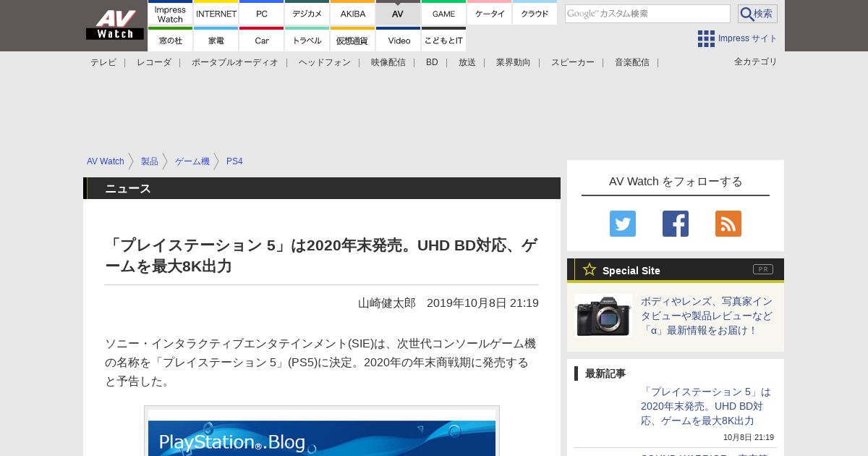
Task: Click the Impress サイト grid icon
Action: 706,38
